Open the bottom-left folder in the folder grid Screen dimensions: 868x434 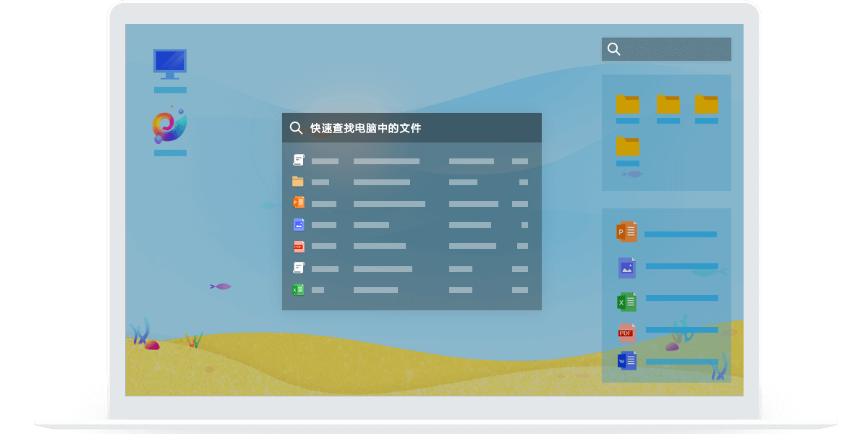(x=628, y=147)
